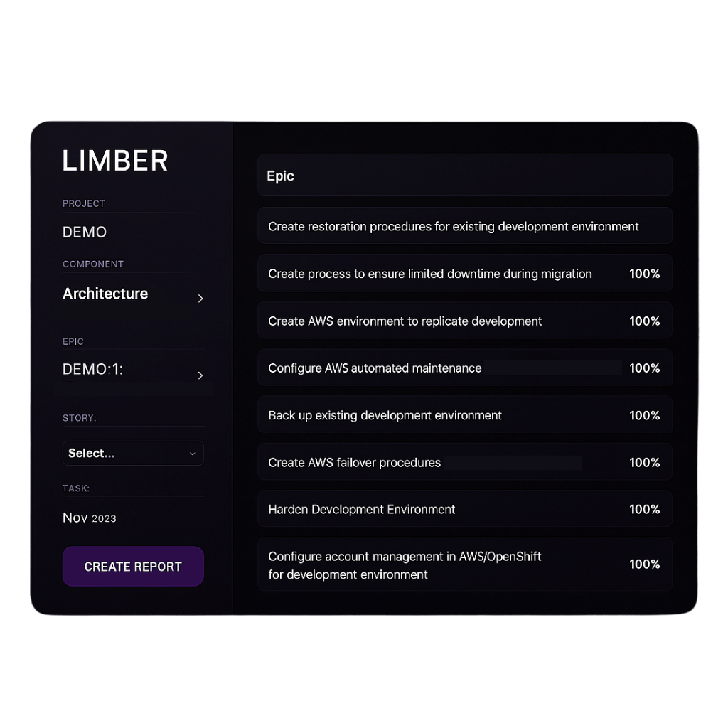This screenshot has height=728, width=728.
Task: Open the Story Select dropdown
Action: [x=133, y=454]
